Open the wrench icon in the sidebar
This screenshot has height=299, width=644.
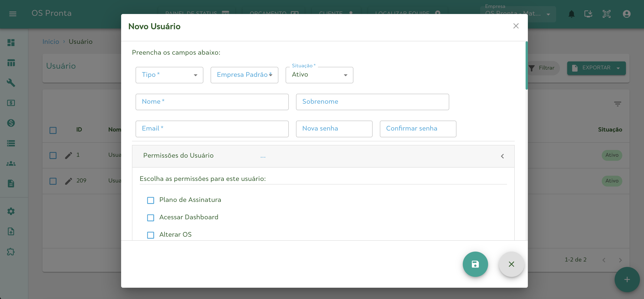pyautogui.click(x=11, y=83)
